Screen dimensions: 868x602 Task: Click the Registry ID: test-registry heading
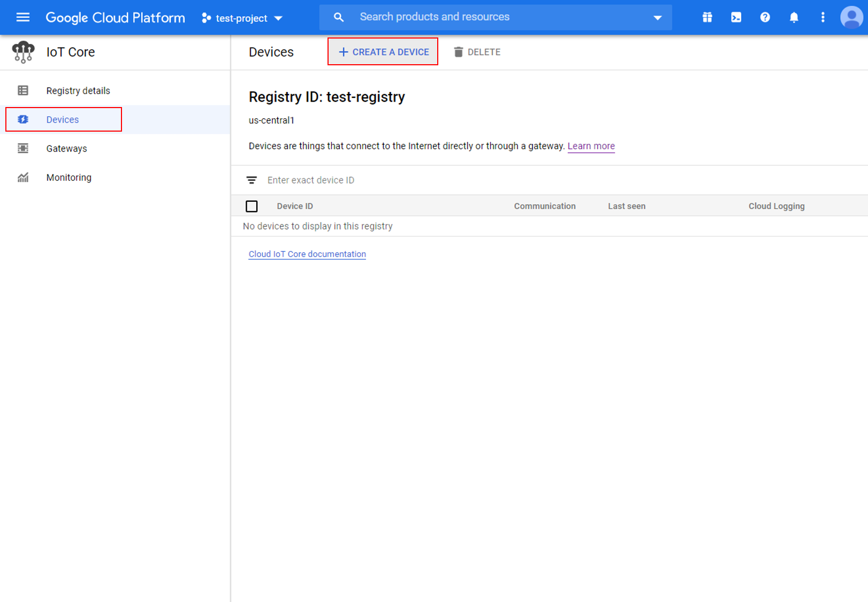(x=327, y=97)
